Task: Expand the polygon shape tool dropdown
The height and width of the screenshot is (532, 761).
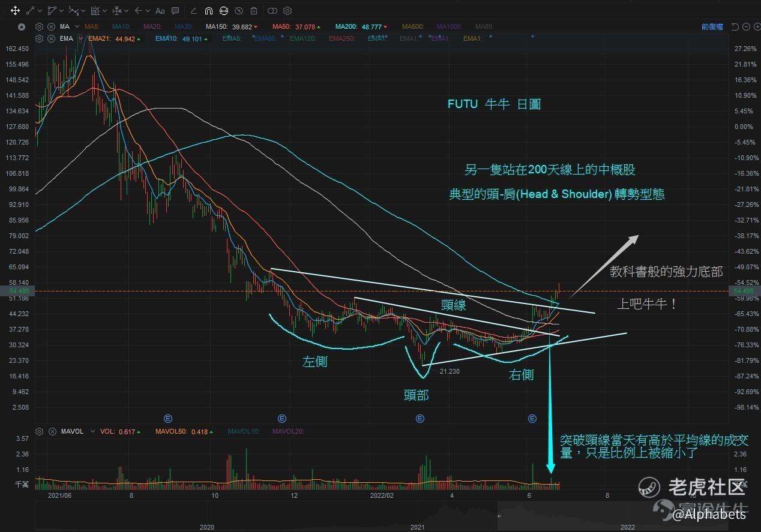Action: [x=61, y=11]
